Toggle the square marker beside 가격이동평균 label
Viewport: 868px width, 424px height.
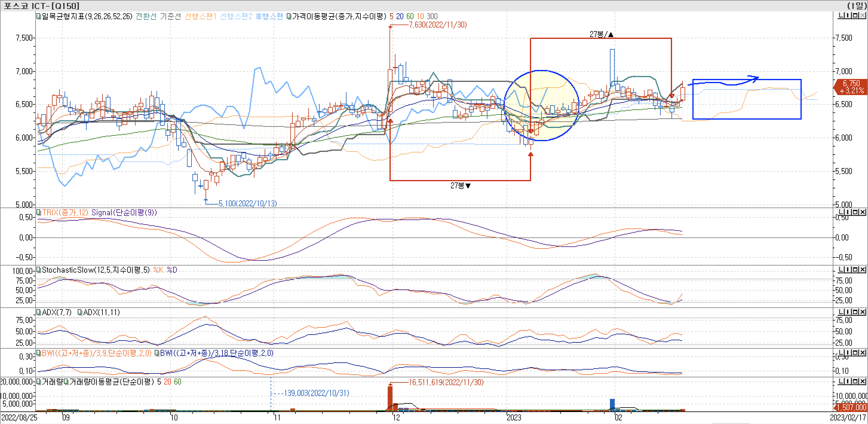tap(289, 16)
